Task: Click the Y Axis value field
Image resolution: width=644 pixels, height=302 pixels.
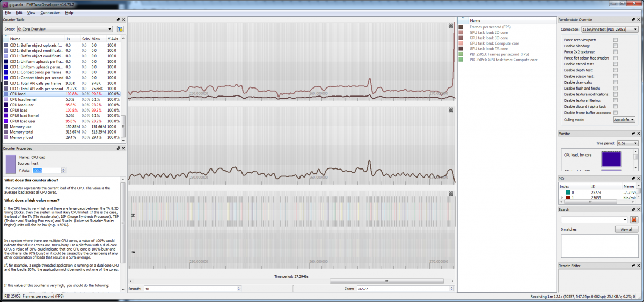Action: (46, 170)
